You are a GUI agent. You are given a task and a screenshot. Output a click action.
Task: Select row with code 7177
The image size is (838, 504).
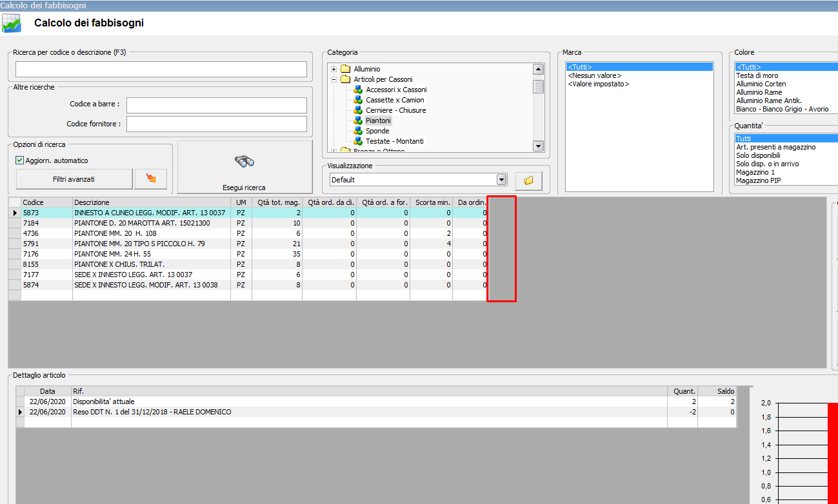(248, 275)
